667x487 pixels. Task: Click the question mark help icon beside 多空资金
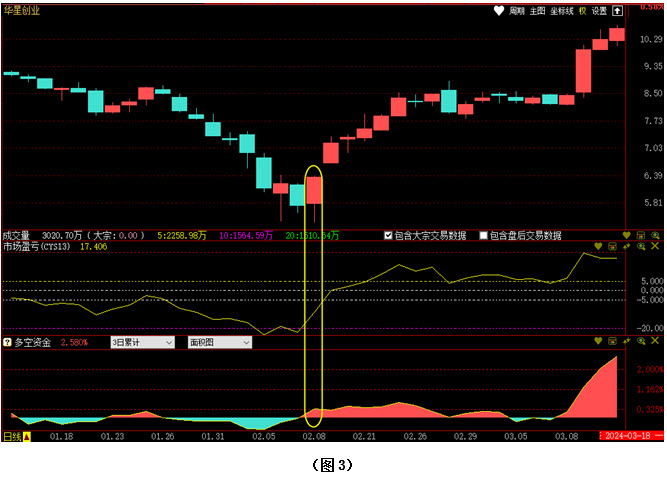tap(8, 342)
